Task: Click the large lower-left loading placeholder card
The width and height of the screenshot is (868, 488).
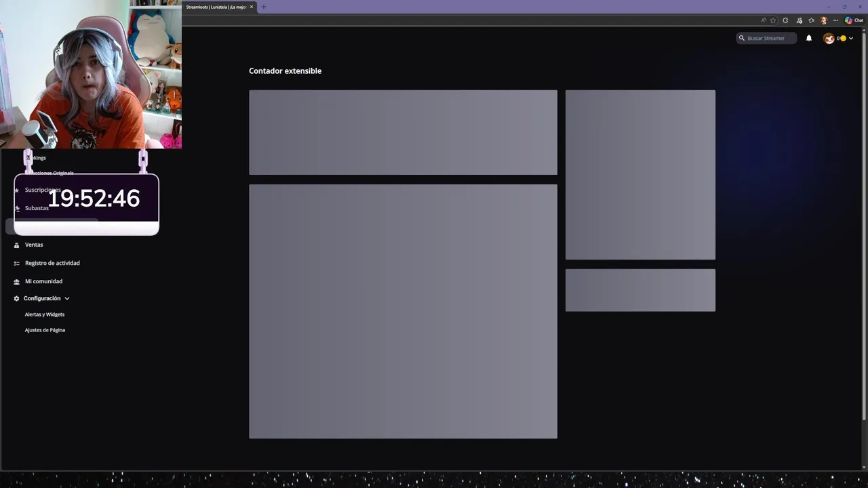Action: point(403,311)
